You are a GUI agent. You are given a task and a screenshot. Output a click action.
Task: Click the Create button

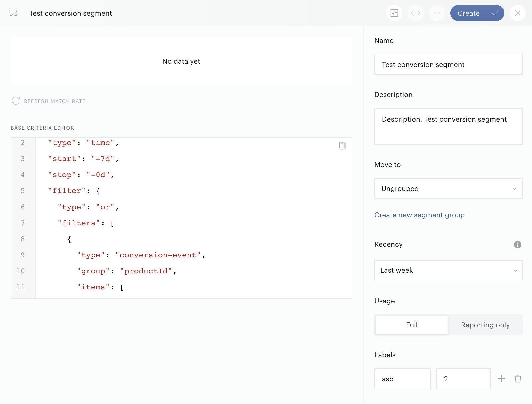click(x=477, y=13)
